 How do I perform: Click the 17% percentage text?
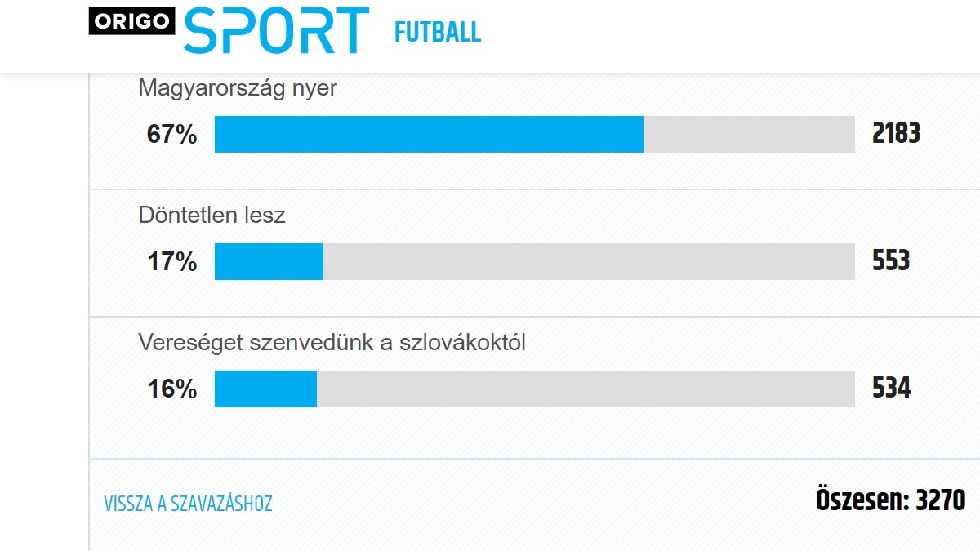tap(171, 262)
